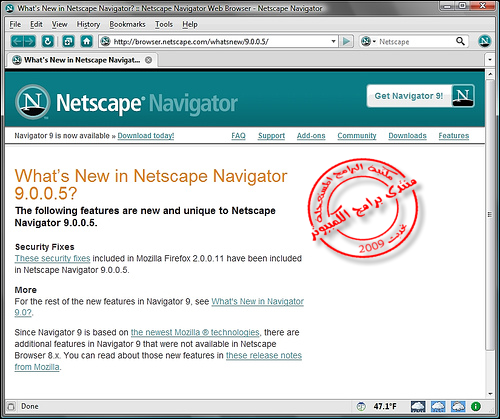Click the Done status text
Image resolution: width=500 pixels, height=420 pixels.
pyautogui.click(x=30, y=406)
